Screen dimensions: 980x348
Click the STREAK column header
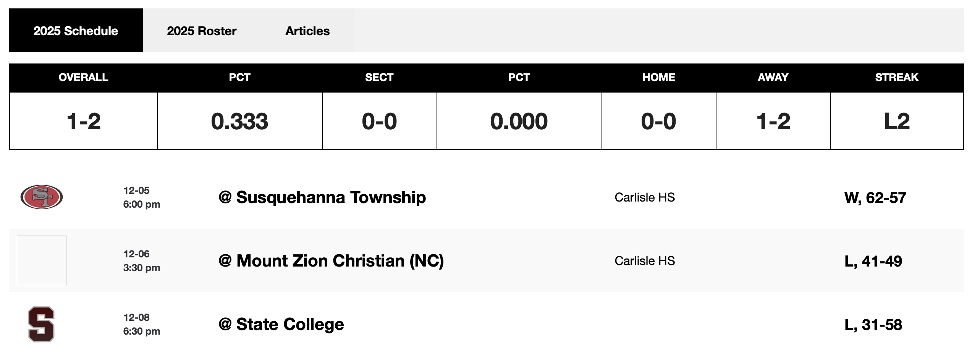pyautogui.click(x=896, y=77)
